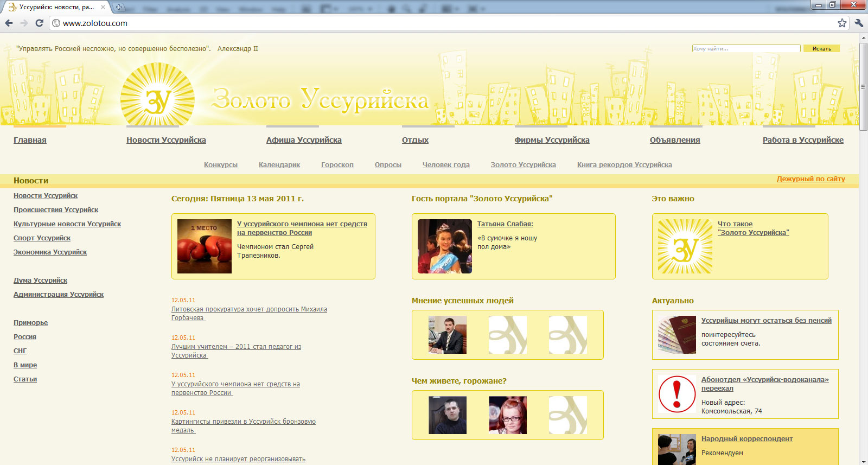Click the man in suit photo

tap(448, 335)
